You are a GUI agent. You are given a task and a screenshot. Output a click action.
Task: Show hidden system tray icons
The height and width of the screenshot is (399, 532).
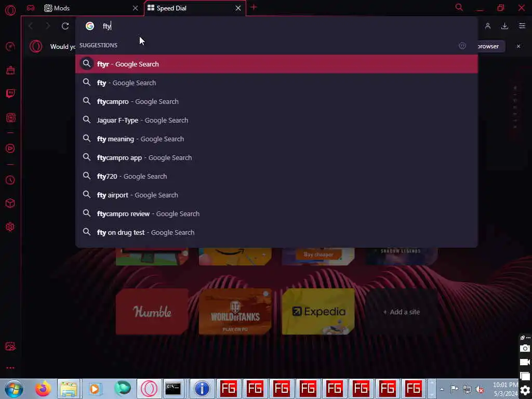pyautogui.click(x=442, y=390)
